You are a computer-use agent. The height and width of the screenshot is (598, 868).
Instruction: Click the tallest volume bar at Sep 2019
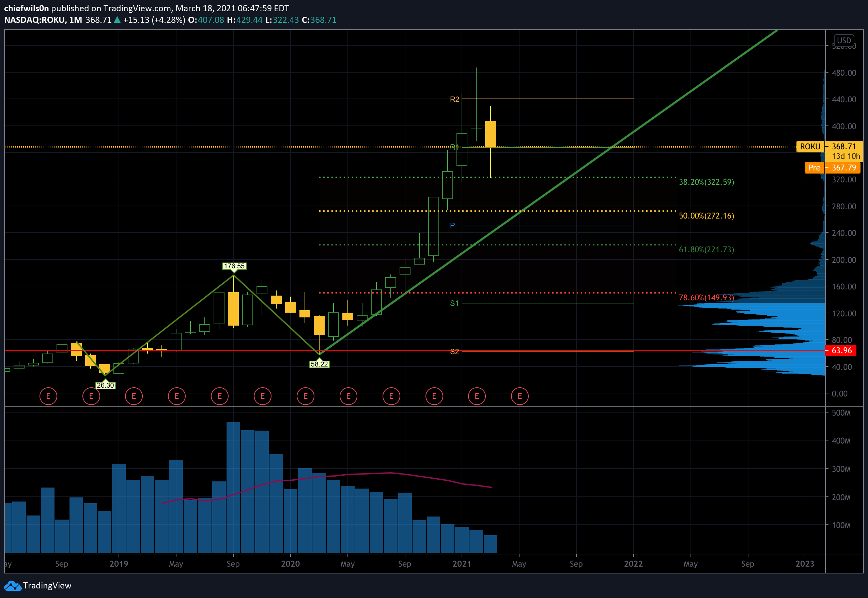(x=233, y=488)
